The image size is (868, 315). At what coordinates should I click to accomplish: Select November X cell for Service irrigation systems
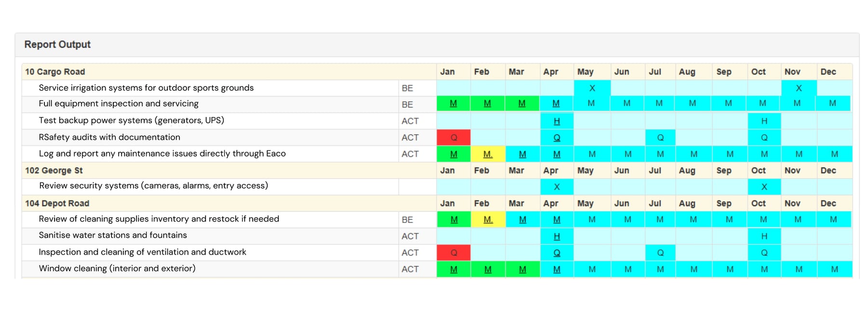799,88
